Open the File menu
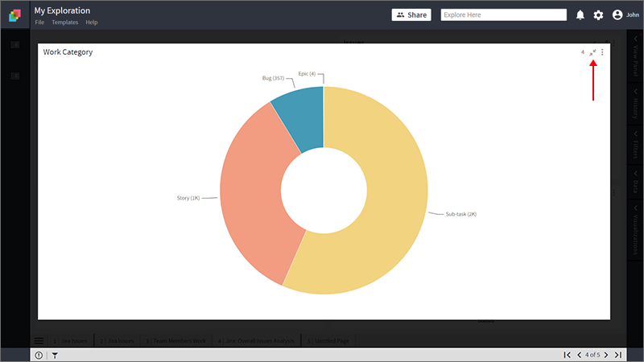This screenshot has width=644, height=362. [x=39, y=23]
